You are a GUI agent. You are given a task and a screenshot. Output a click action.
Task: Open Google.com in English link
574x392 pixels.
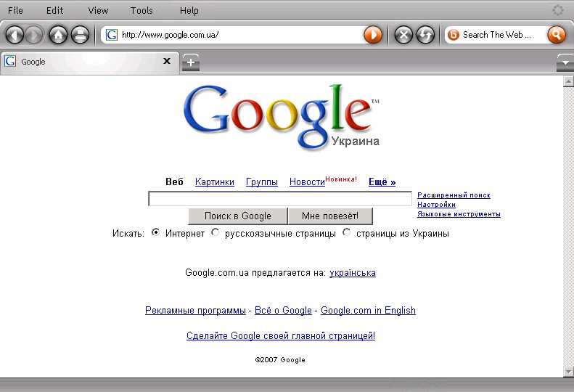pyautogui.click(x=368, y=310)
